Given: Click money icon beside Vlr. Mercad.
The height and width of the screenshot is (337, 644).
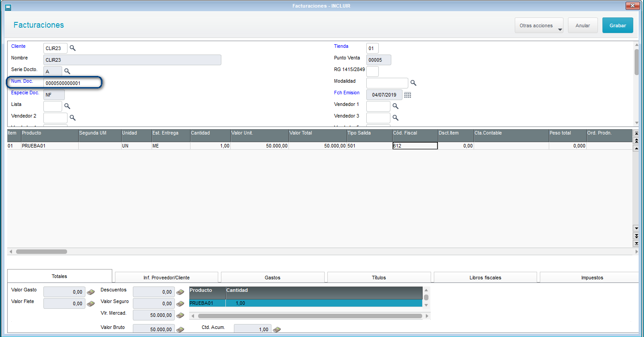Looking at the screenshot, I should coord(180,315).
